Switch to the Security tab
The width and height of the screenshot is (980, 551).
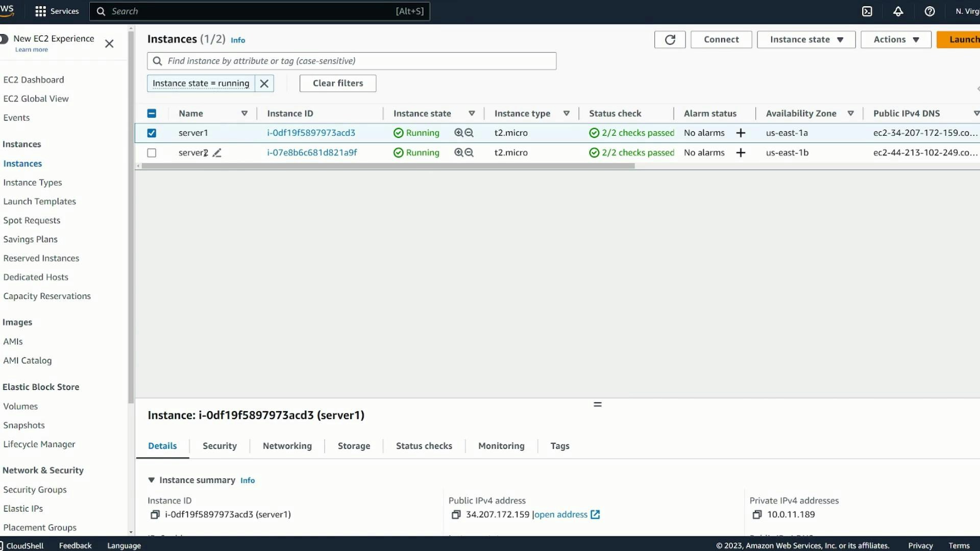(219, 445)
